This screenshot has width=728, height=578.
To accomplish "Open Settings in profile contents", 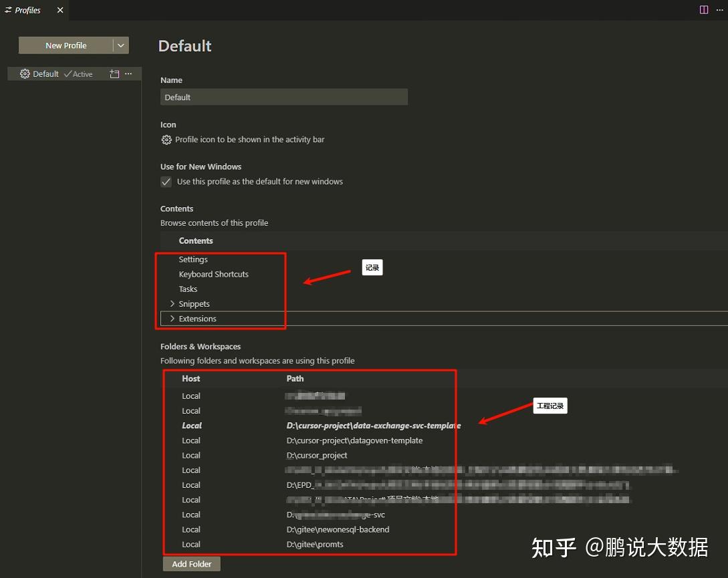I will coord(193,259).
